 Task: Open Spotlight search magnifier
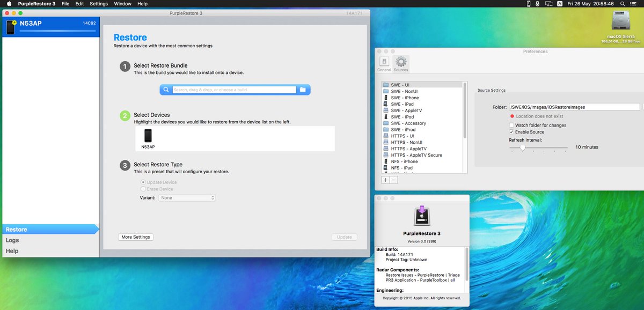coord(623,4)
